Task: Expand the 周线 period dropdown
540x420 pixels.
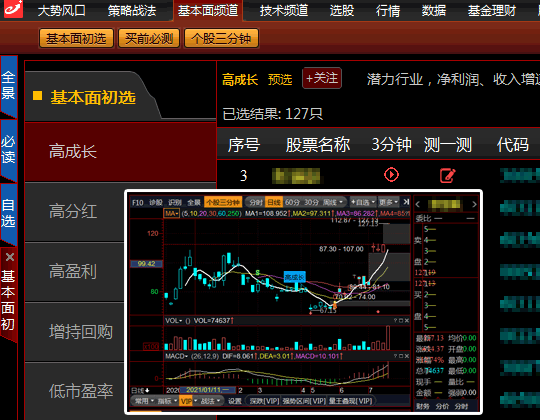Action: coord(333,202)
